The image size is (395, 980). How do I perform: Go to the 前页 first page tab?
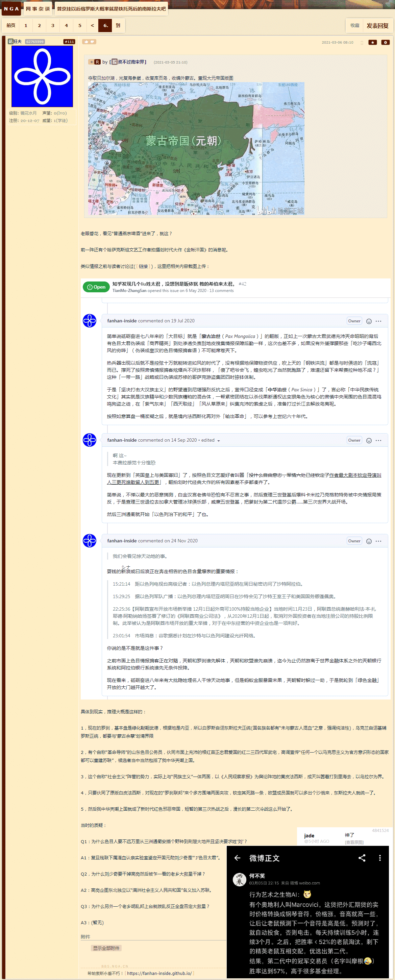coord(11,25)
